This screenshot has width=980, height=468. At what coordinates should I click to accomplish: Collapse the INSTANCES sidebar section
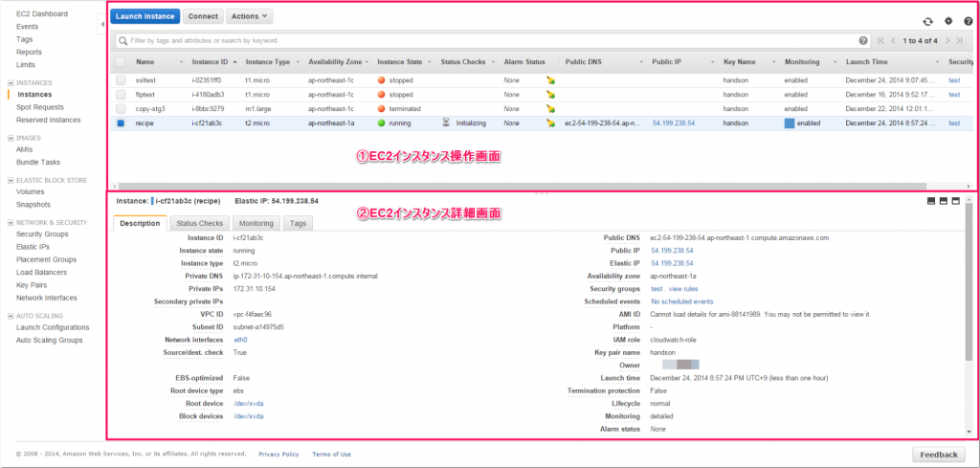tap(10, 82)
